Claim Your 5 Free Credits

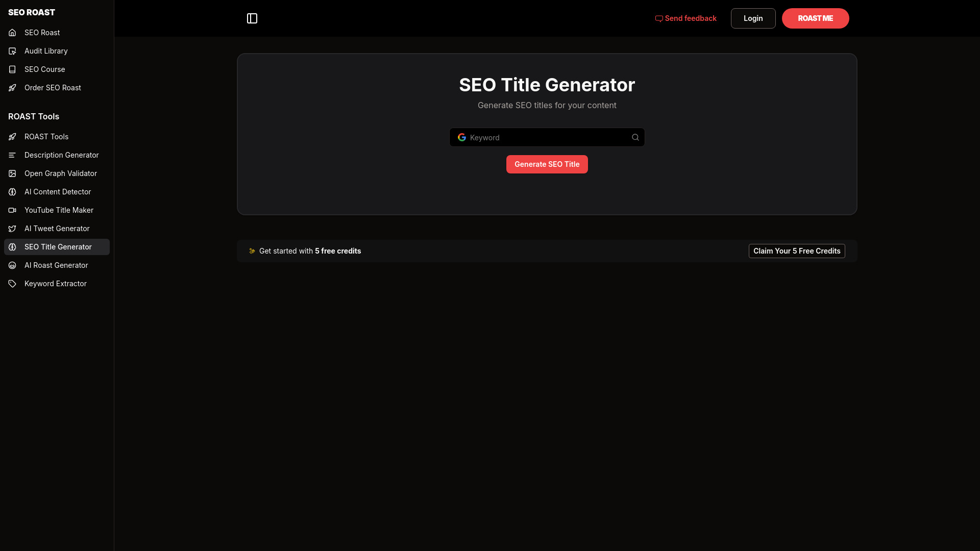(797, 251)
